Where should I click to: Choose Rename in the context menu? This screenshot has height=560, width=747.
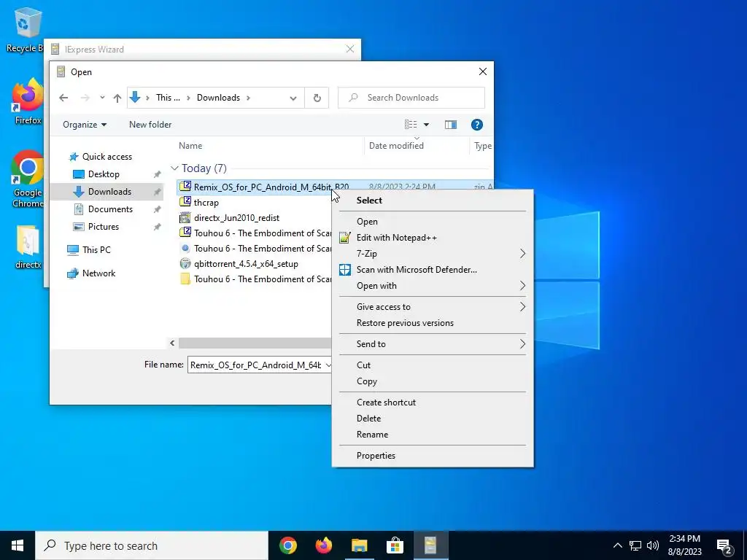click(433, 435)
